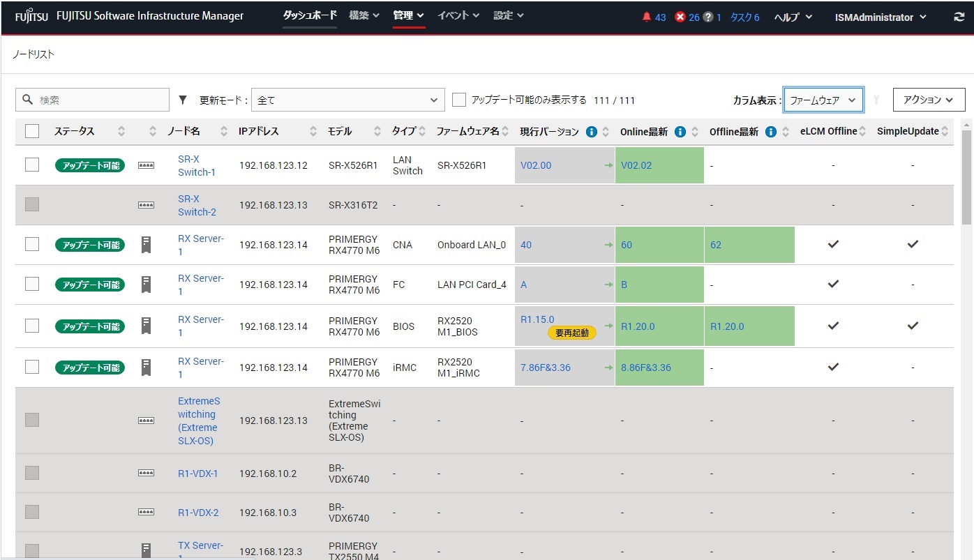Click disabled checkbox for R1-VDX-1 row
Viewport: 974px width, 560px height.
tap(32, 473)
